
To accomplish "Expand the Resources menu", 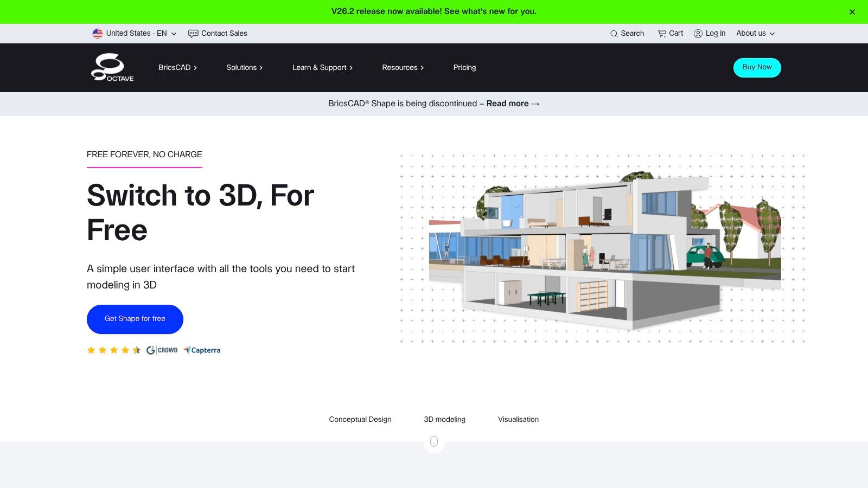I will coord(403,68).
